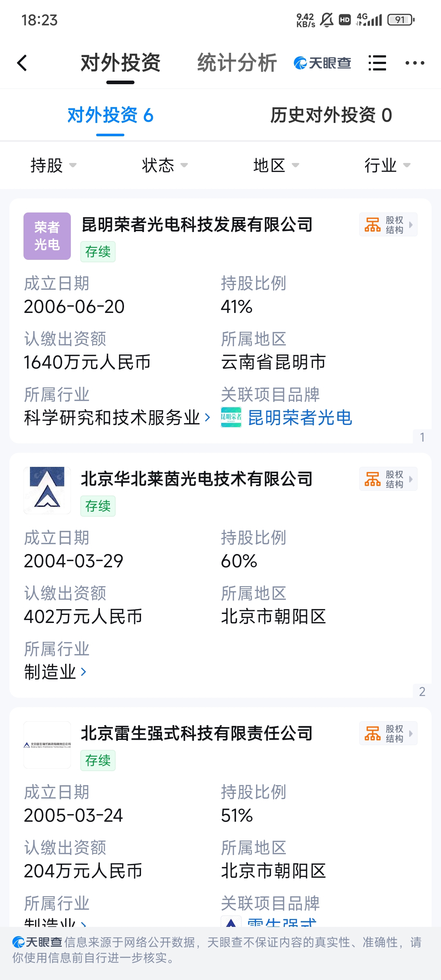Expand the 行业 filter dropdown
The image size is (441, 980).
[388, 165]
